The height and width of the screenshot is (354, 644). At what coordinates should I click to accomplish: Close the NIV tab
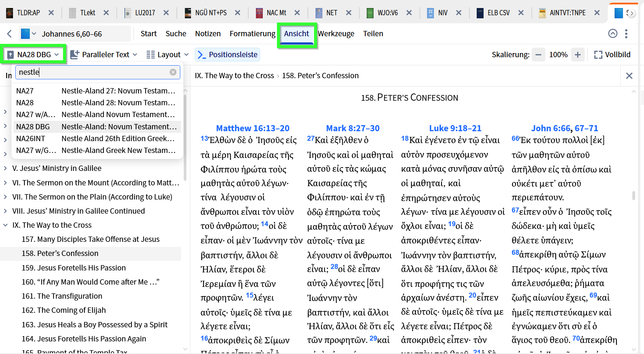tap(459, 13)
